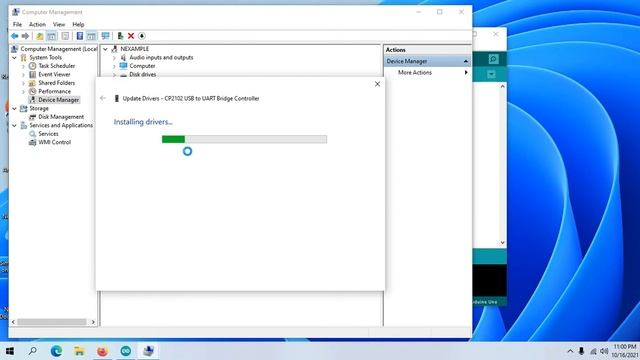Click the Forward arrow in the toolbar
Image resolution: width=640 pixels, height=360 pixels.
tap(25, 36)
